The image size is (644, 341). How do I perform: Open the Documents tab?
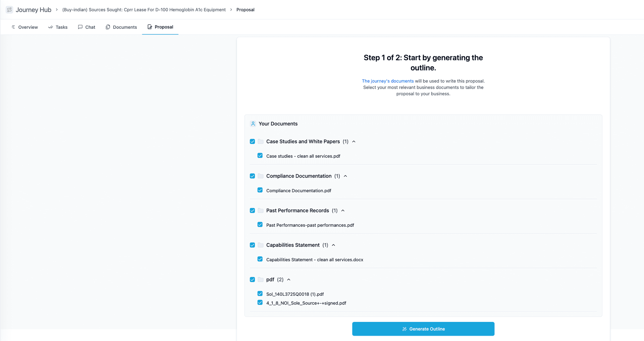[121, 27]
